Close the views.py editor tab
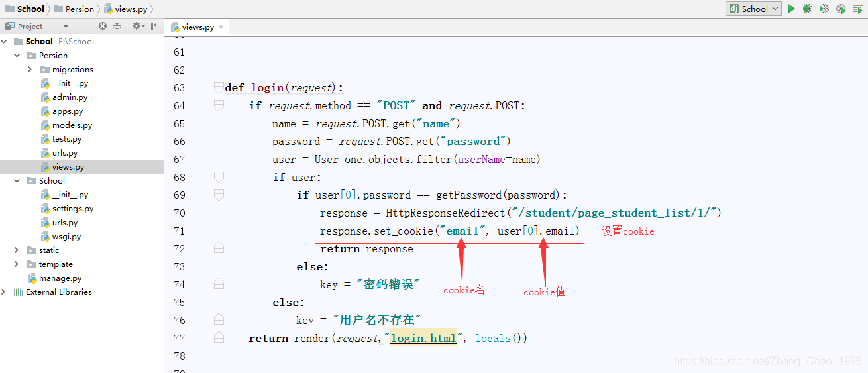 pyautogui.click(x=221, y=27)
